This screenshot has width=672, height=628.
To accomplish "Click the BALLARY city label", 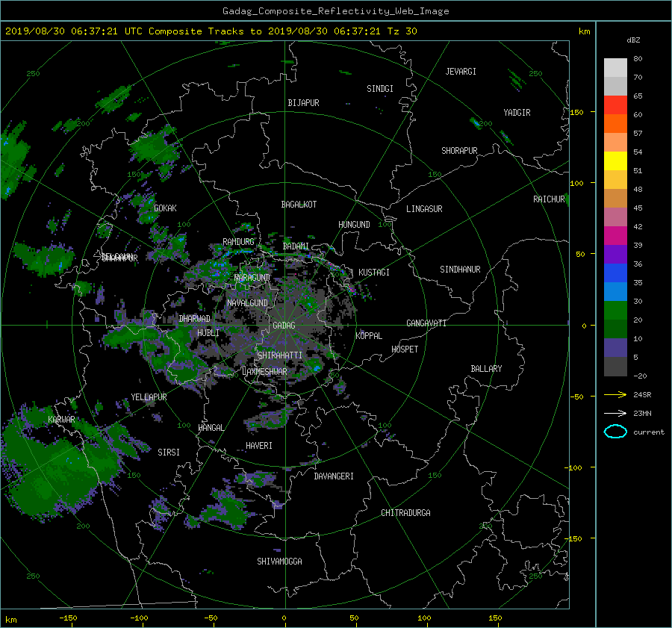I will [x=486, y=369].
